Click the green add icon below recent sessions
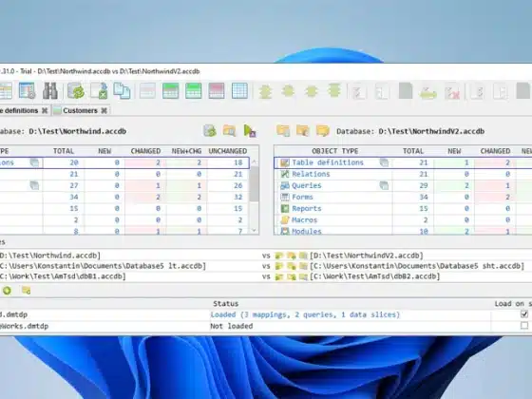Viewport: 532px width, 399px height. click(8, 291)
